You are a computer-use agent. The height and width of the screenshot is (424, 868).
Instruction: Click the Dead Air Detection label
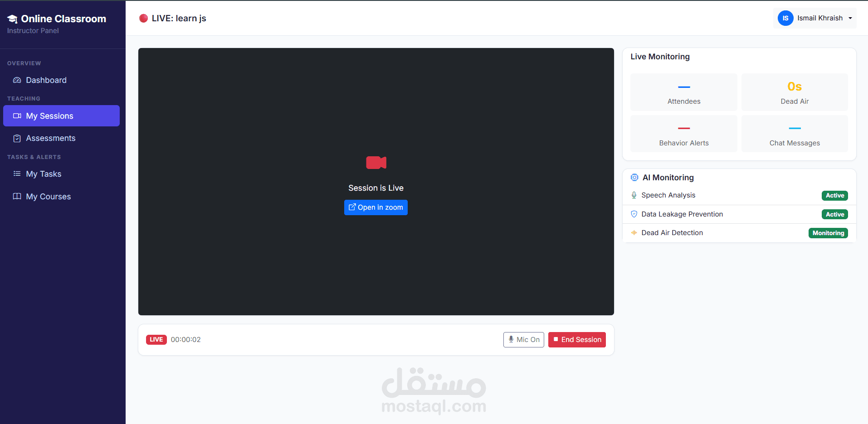click(672, 233)
